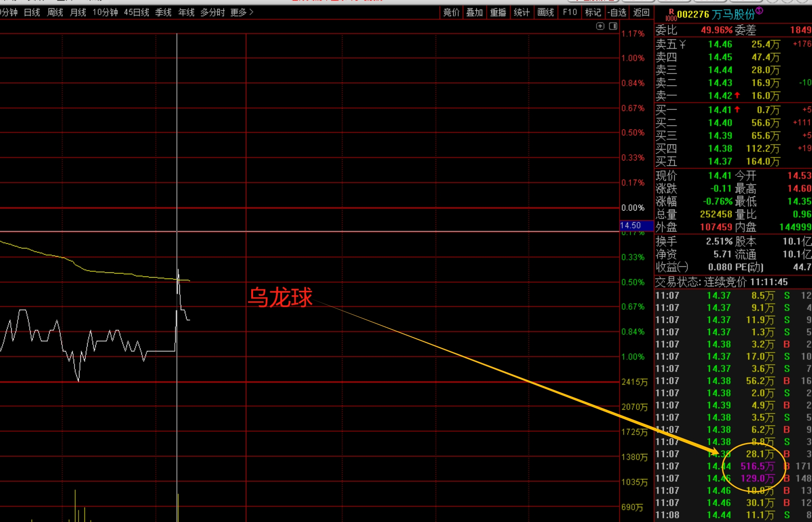Open the 年线 yearly chart tab
The height and width of the screenshot is (522, 812).
pos(186,13)
